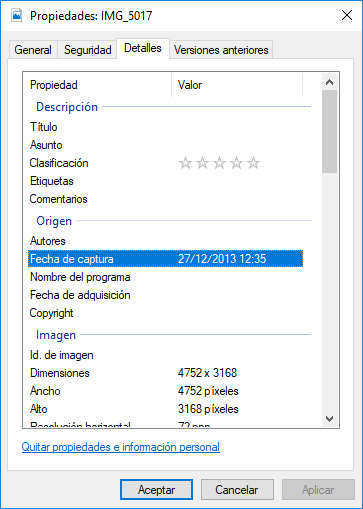The height and width of the screenshot is (509, 363).
Task: Switch to the General tab
Action: tap(33, 50)
